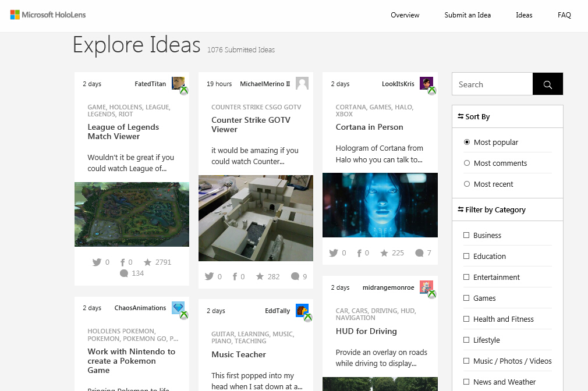The image size is (588, 391).
Task: Check the Education category filter
Action: (x=466, y=256)
